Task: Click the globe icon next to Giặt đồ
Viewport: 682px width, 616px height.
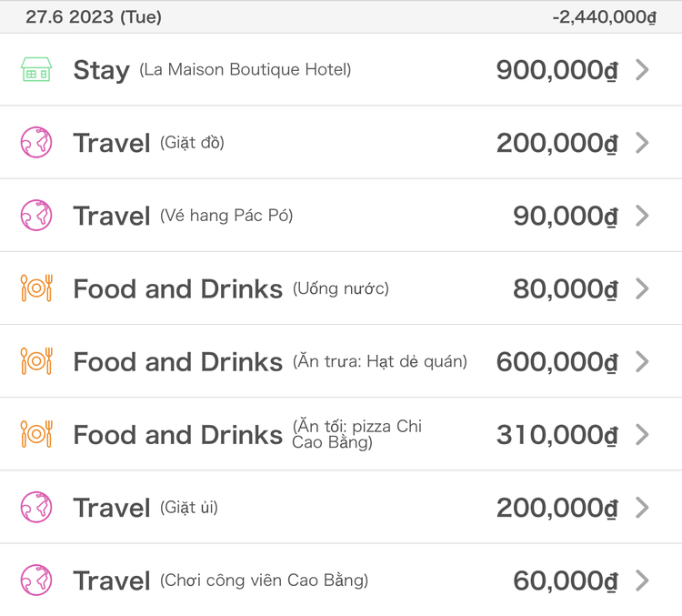Action: point(36,142)
